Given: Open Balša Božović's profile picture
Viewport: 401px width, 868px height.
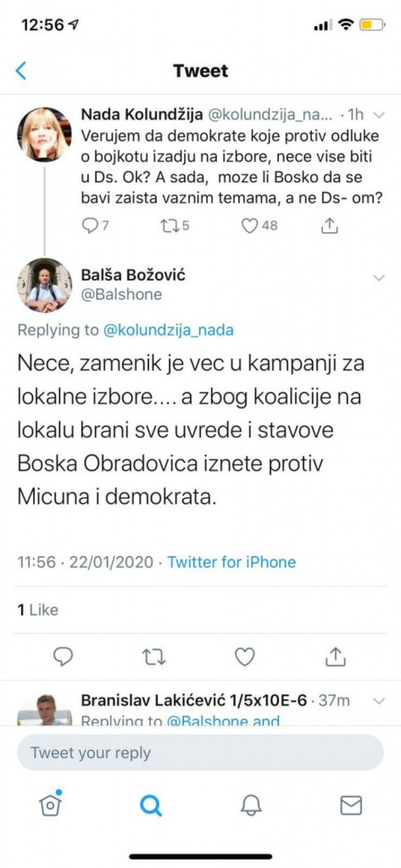Looking at the screenshot, I should 44,285.
